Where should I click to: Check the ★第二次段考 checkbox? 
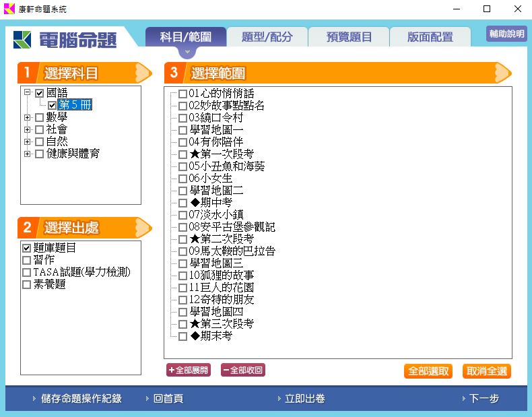[x=182, y=239]
